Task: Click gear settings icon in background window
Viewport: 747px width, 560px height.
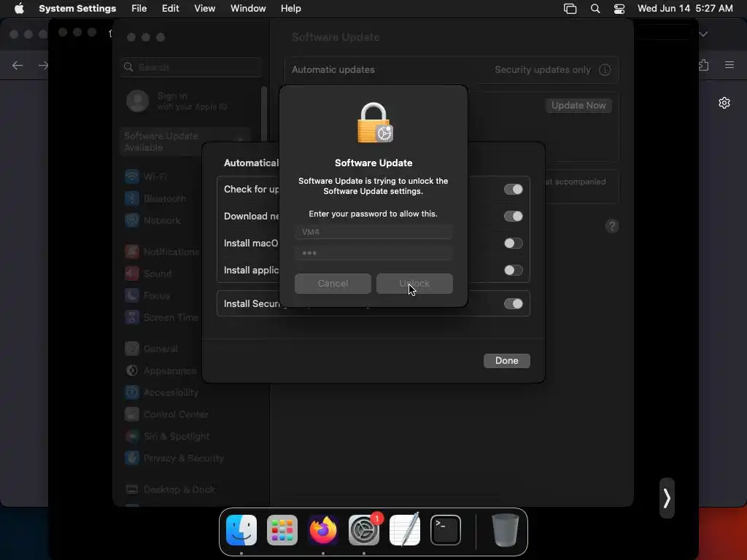Action: pos(724,103)
